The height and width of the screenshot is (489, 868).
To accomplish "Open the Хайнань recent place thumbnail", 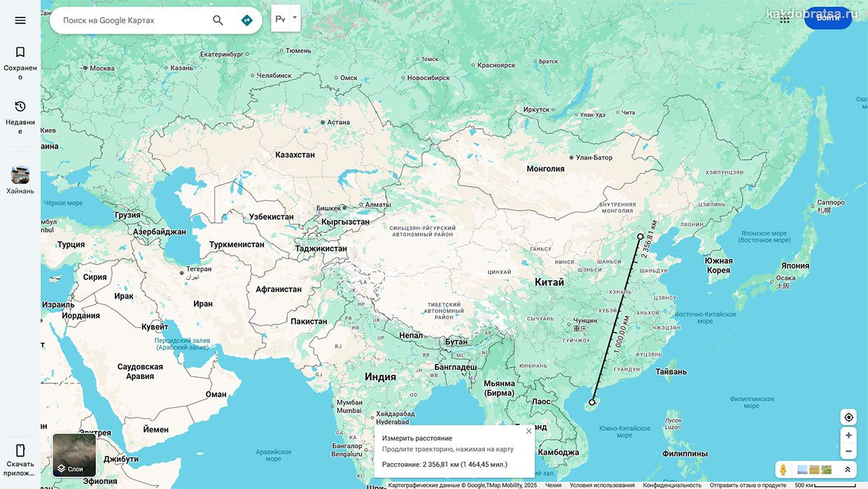I will 20,180.
